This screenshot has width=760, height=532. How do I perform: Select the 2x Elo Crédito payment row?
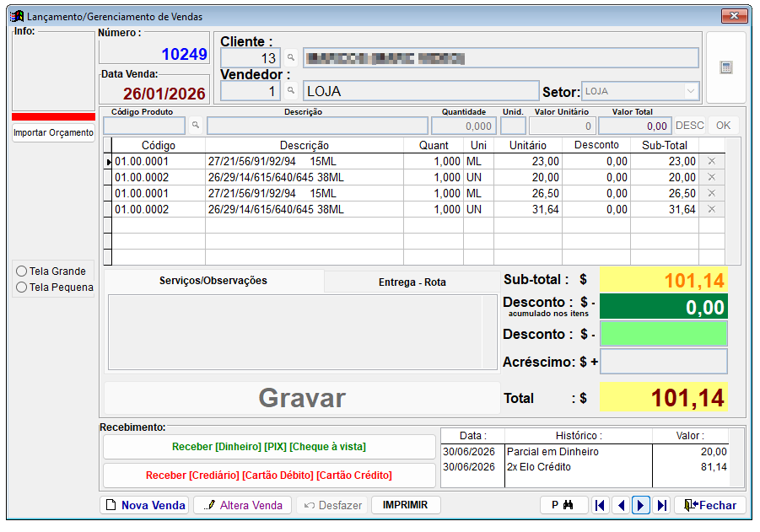coord(585,467)
